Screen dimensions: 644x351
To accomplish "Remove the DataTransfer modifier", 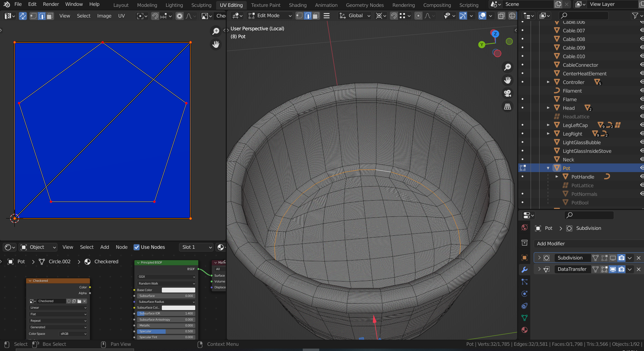I will coord(639,269).
